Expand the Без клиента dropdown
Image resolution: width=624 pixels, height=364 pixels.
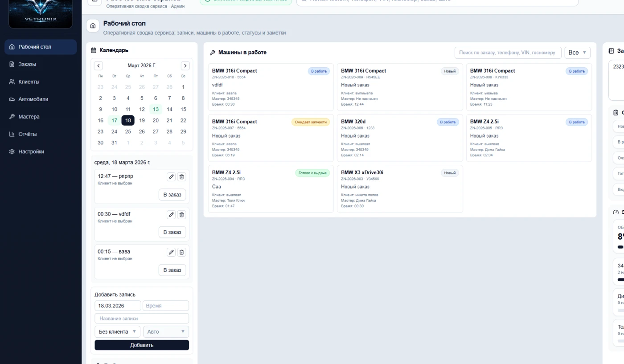pyautogui.click(x=117, y=331)
